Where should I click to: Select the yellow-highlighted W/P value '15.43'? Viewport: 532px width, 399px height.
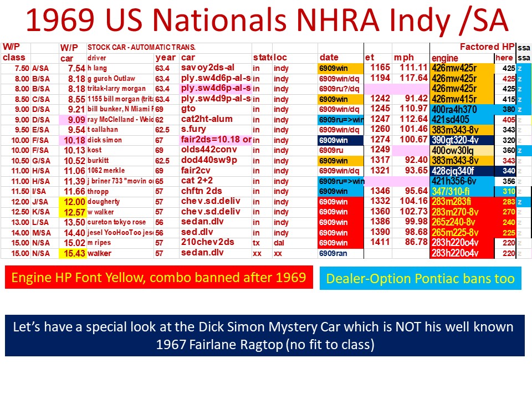coord(74,253)
